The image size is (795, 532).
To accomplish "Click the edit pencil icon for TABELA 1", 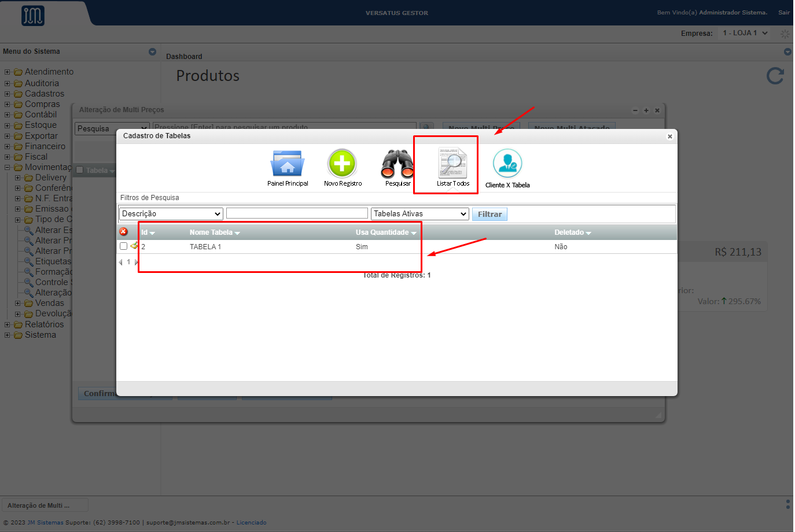I will pyautogui.click(x=134, y=246).
